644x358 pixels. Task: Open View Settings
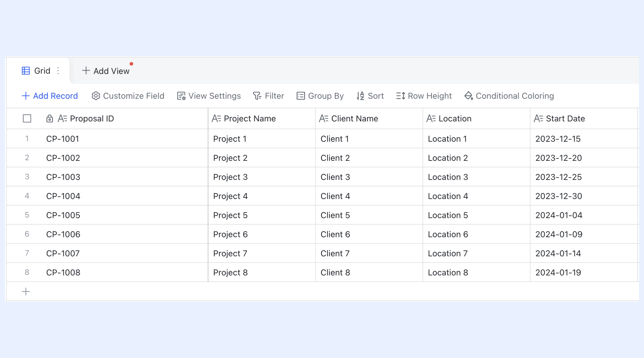(209, 96)
